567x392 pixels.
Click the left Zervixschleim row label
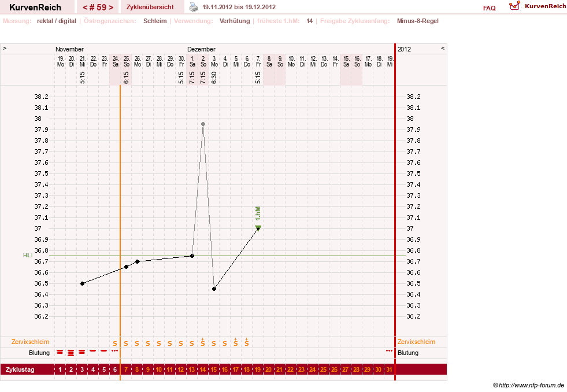point(30,342)
